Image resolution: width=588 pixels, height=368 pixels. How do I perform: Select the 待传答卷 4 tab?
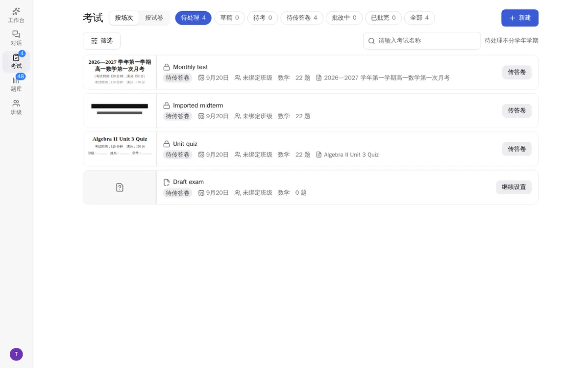tap(302, 18)
